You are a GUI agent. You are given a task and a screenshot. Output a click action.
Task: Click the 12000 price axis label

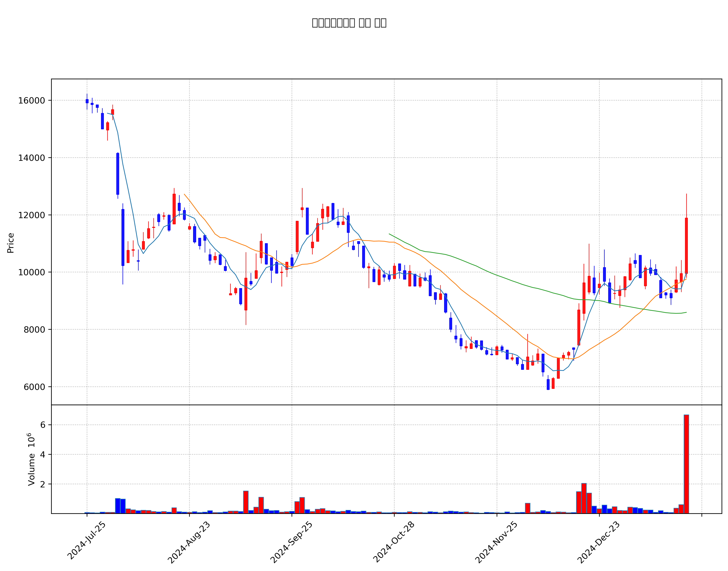31,215
